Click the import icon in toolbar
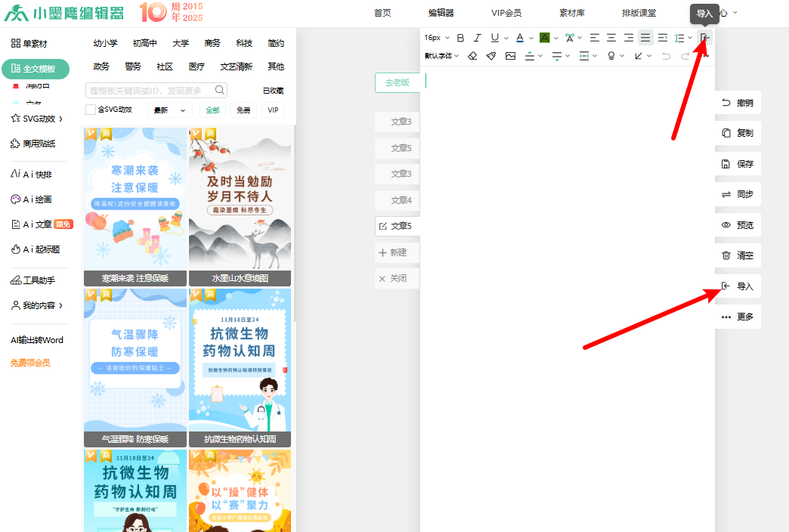The image size is (789, 532). point(704,38)
